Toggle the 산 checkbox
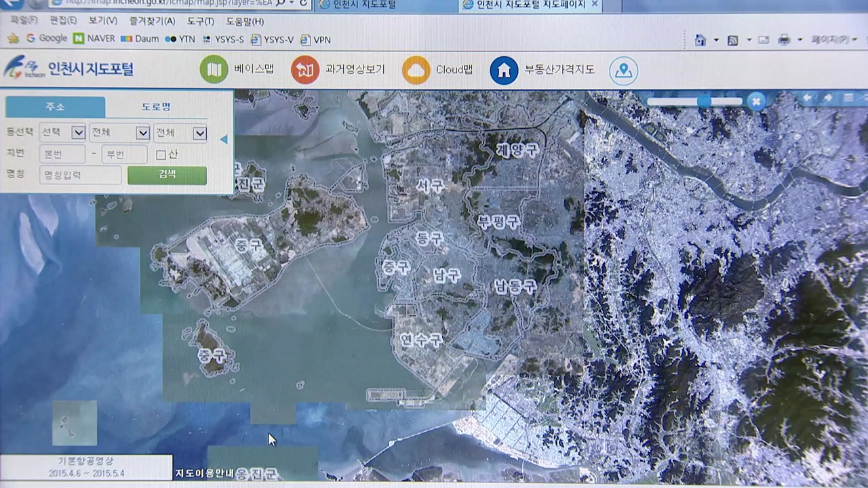 [x=161, y=155]
